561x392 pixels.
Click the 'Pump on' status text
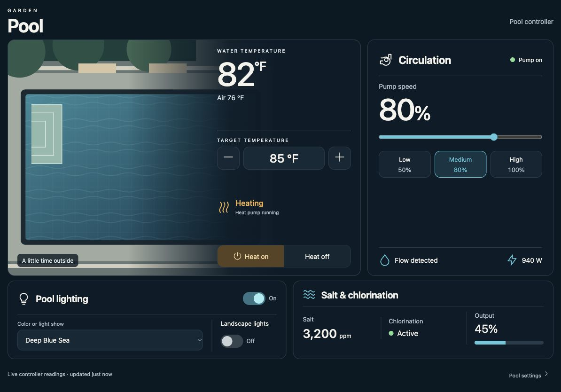[x=530, y=60]
